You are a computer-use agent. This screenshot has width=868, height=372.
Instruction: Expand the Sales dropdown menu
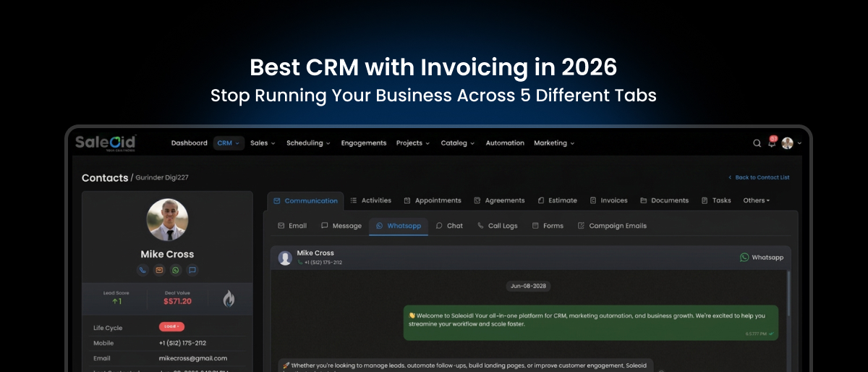coord(263,143)
